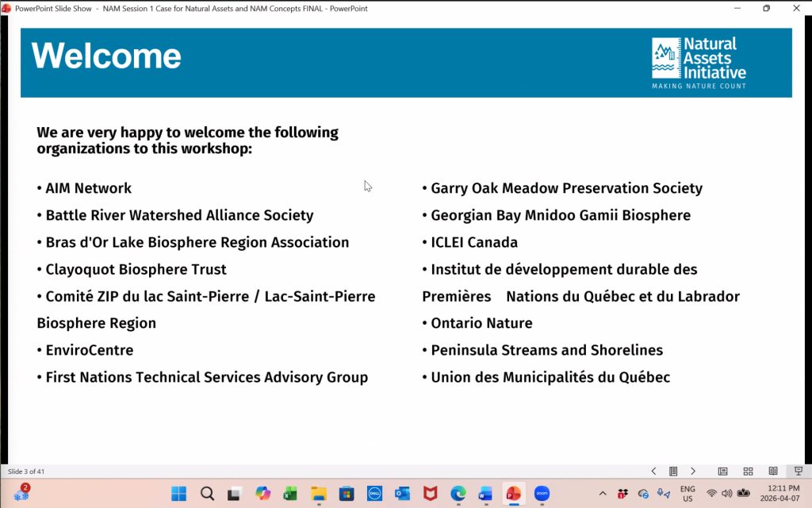The height and width of the screenshot is (508, 812).
Task: Switch to Reading View
Action: point(773,471)
